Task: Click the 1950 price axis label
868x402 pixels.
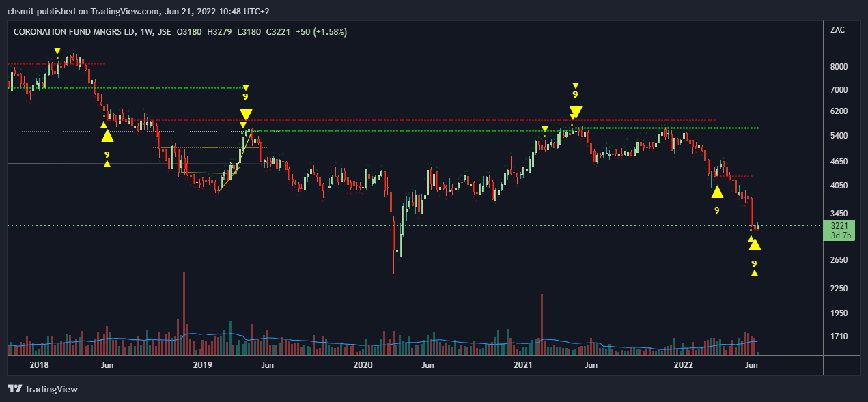Action: pos(839,313)
